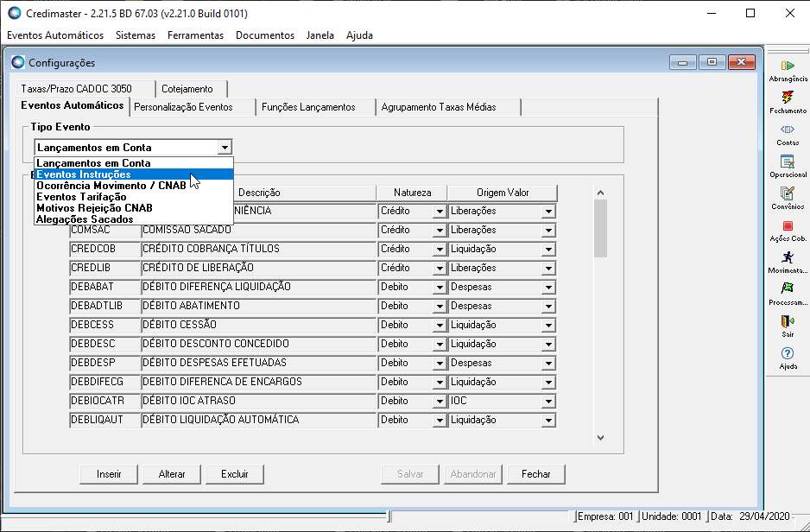
Task: Open the Documentos menu
Action: 265,35
